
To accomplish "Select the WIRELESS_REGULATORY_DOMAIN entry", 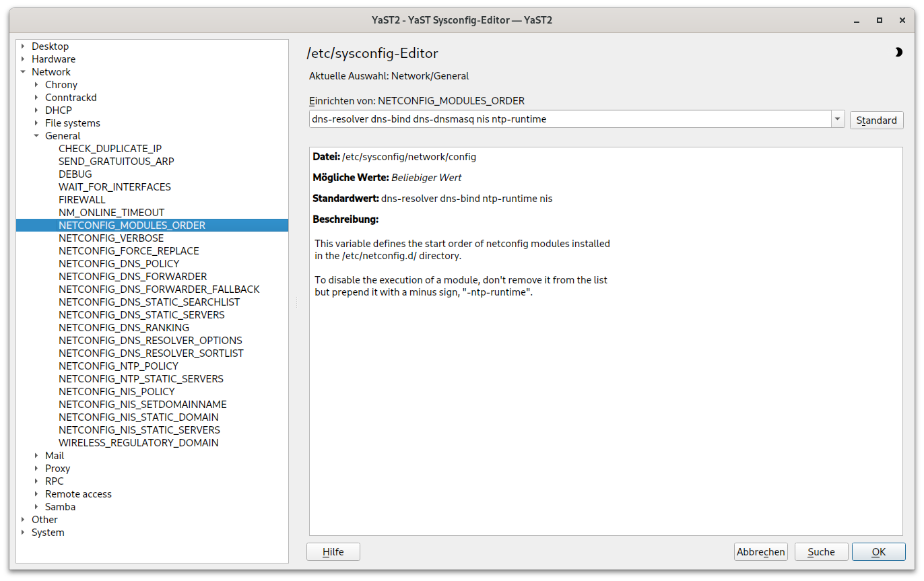I will 139,442.
